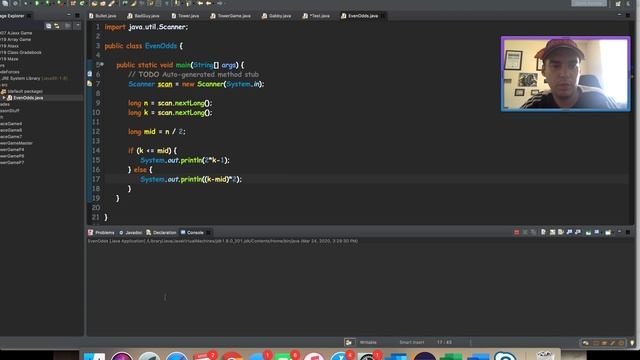Viewport: 640px width, 360px height.
Task: Switch to the Javadoc view tab
Action: point(131,233)
